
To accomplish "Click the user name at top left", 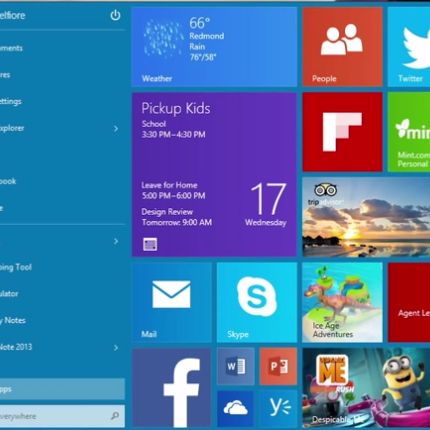I will click(x=12, y=15).
